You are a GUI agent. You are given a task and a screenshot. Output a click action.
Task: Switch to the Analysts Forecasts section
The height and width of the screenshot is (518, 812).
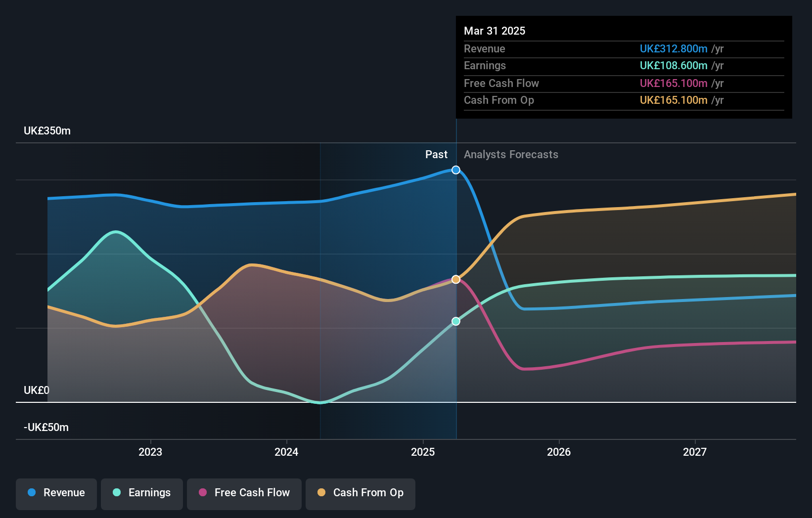[511, 154]
